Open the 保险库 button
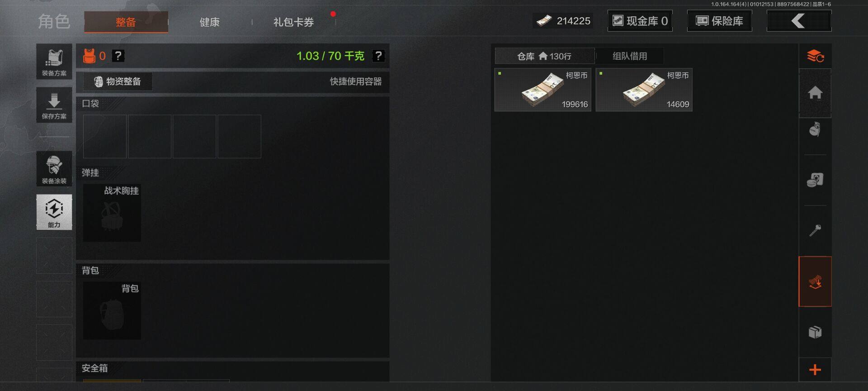 pyautogui.click(x=719, y=21)
